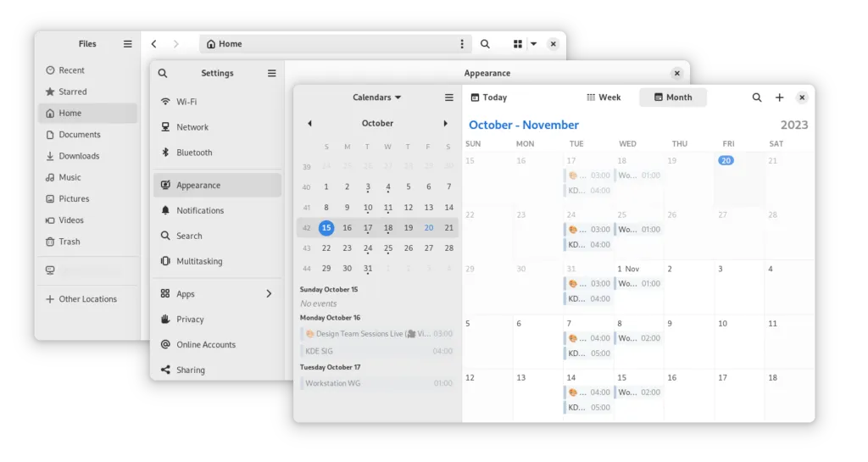This screenshot has width=868, height=462.
Task: Click the Today button
Action: (489, 97)
